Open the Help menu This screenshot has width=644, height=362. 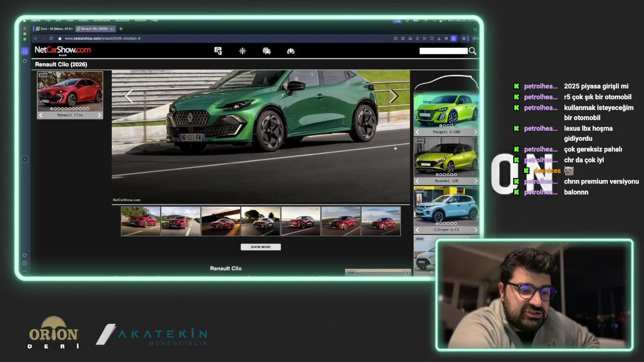click(x=154, y=20)
